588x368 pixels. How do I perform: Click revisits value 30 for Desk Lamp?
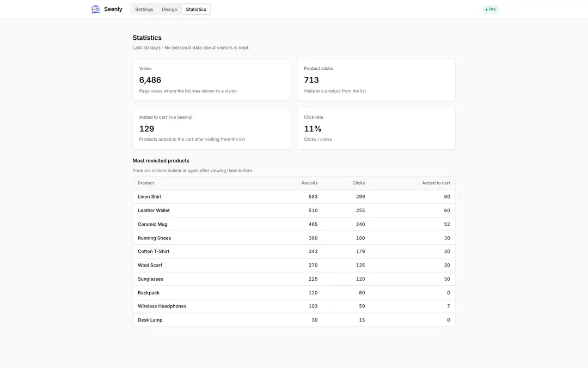(315, 320)
